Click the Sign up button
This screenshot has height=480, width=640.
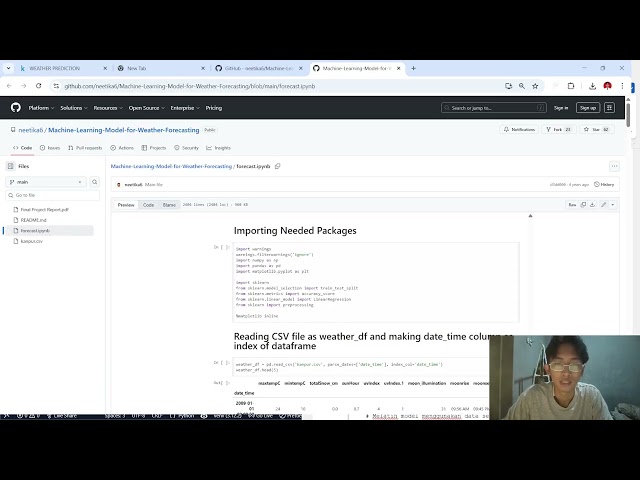[x=588, y=108]
